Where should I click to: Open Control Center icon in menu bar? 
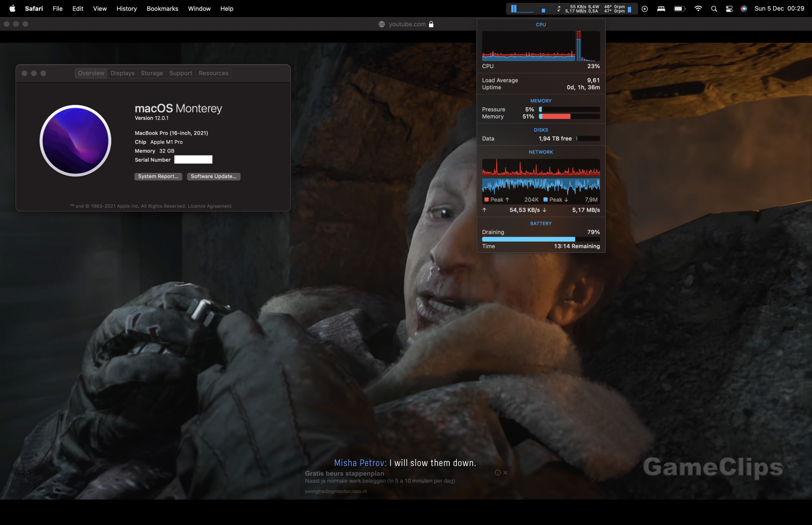click(x=729, y=9)
